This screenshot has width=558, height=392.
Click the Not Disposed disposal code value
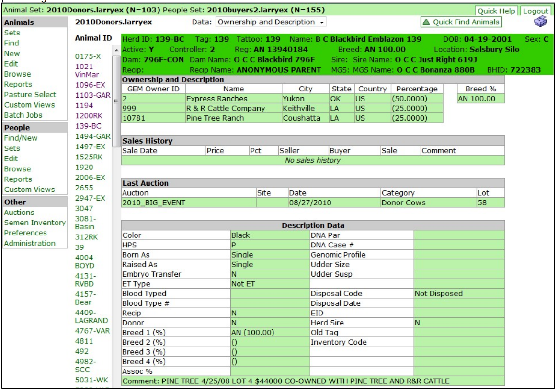pos(438,294)
